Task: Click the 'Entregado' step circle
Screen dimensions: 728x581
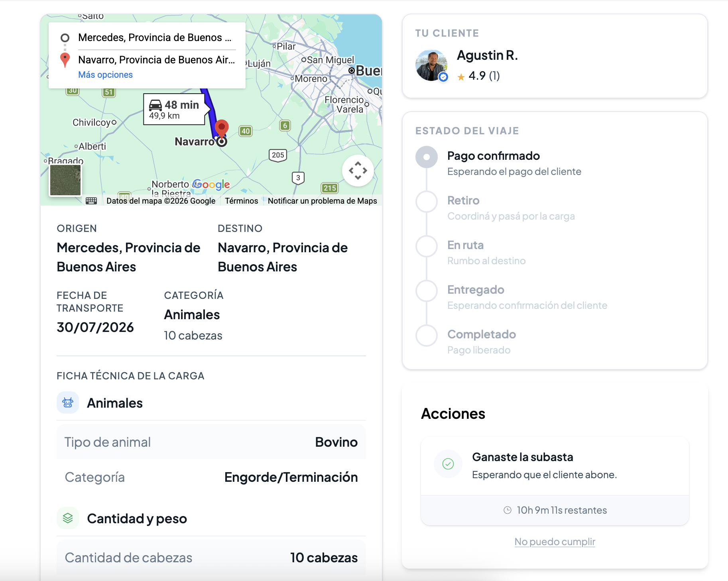Action: [x=427, y=291]
